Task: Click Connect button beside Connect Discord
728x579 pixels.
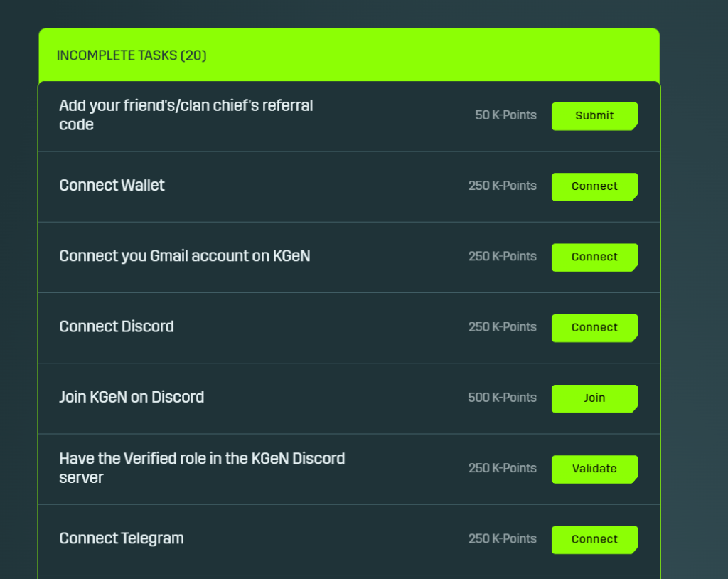Action: point(594,328)
